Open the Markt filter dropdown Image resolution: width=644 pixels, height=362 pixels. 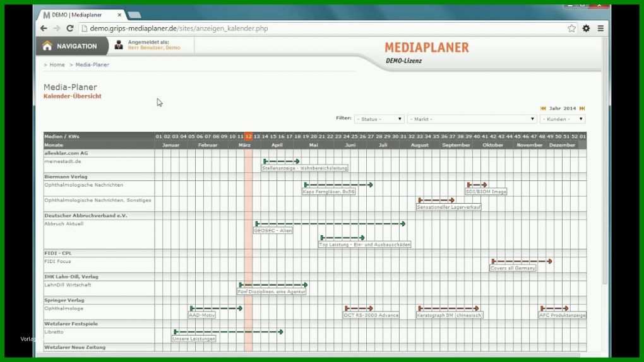coord(472,119)
